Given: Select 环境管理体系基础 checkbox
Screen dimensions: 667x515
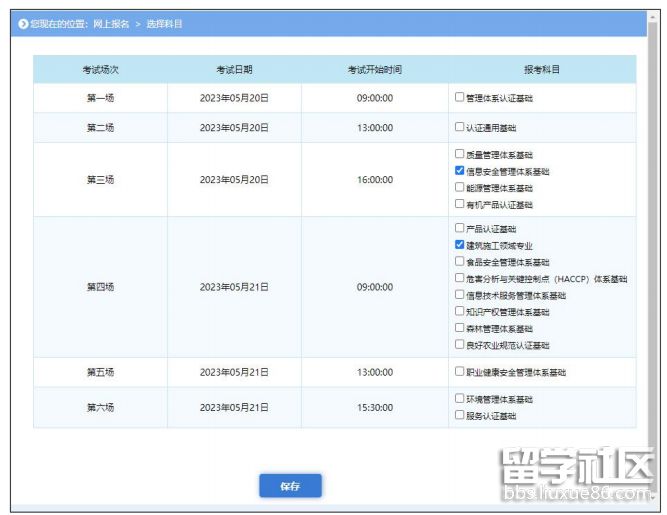Looking at the screenshot, I should coord(460,398).
